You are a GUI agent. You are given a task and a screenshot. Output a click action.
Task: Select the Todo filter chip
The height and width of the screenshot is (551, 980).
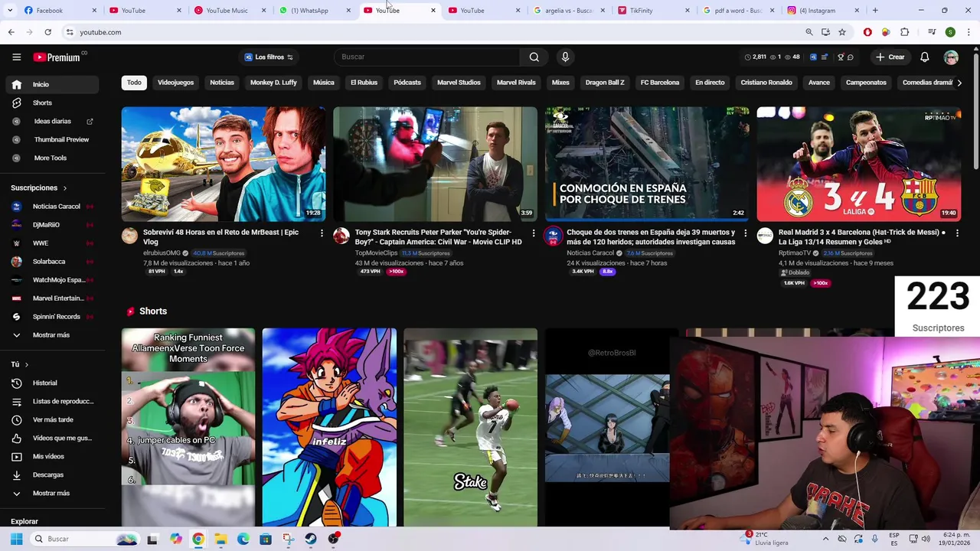[x=134, y=83]
